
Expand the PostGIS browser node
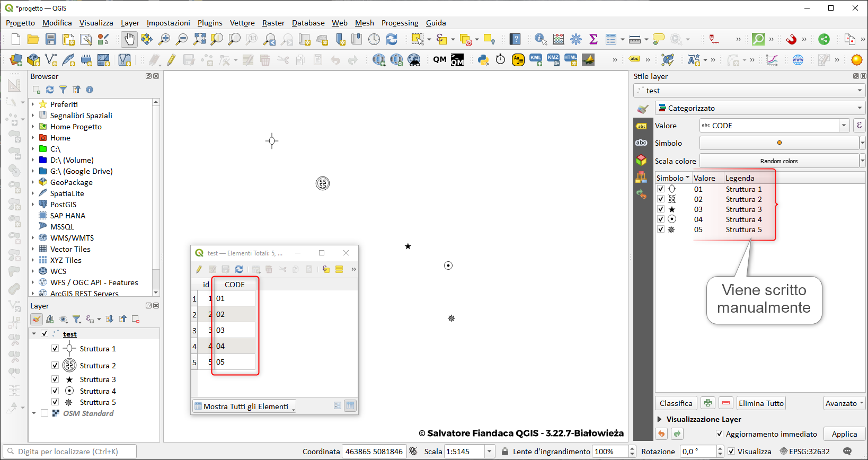coord(33,205)
